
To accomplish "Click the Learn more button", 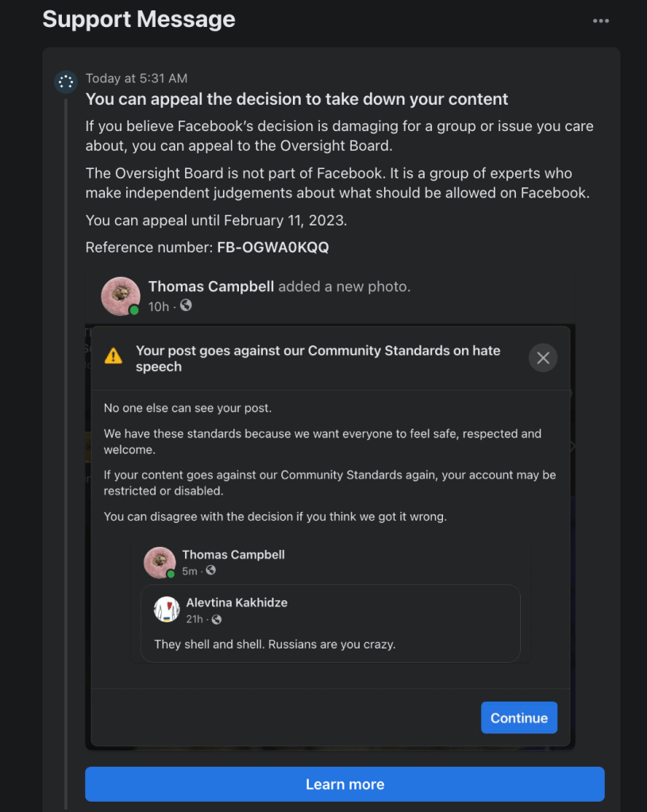I will click(345, 784).
